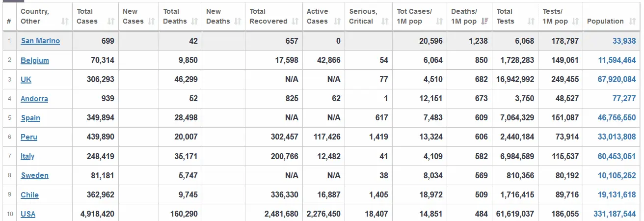Sort by Total Tests arrow icon
This screenshot has height=221, width=644.
point(531,21)
